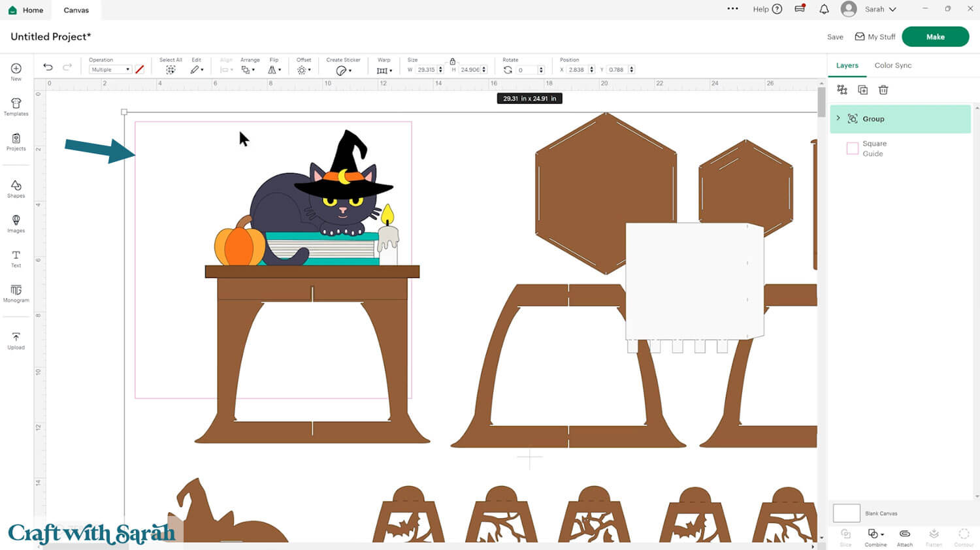Select the Shapes tool in the left sidebar
The height and width of the screenshot is (550, 980).
pos(15,189)
